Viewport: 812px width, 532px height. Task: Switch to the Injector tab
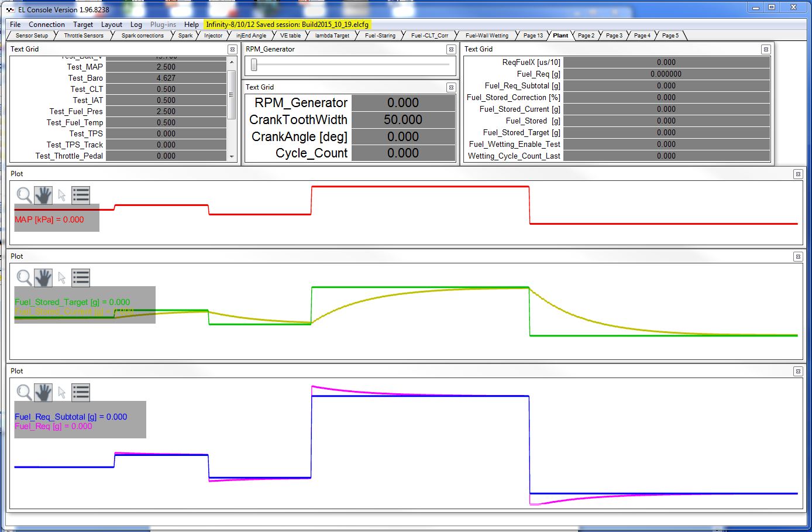(213, 36)
